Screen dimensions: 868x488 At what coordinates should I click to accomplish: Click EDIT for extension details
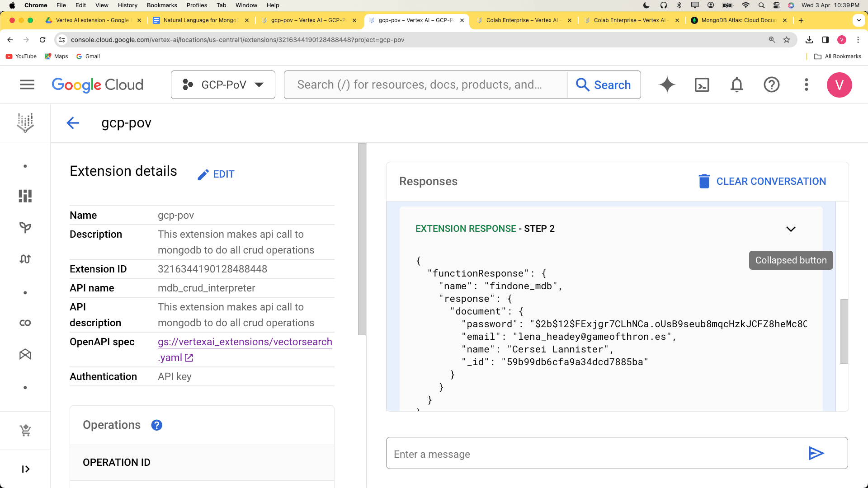tap(216, 174)
